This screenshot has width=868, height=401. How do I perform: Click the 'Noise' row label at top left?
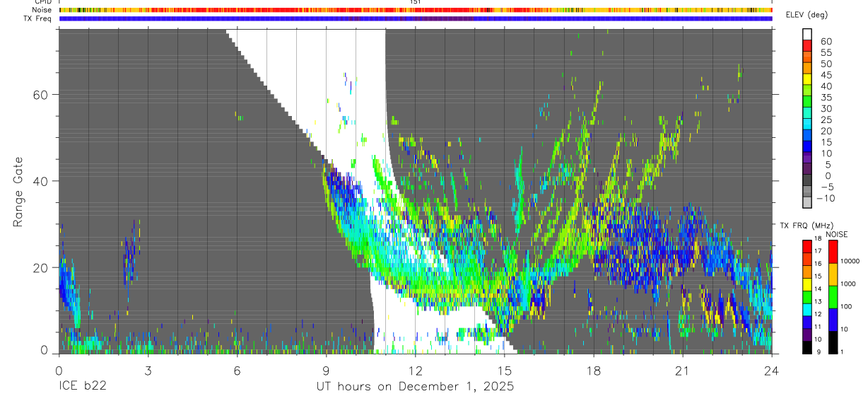click(x=42, y=10)
